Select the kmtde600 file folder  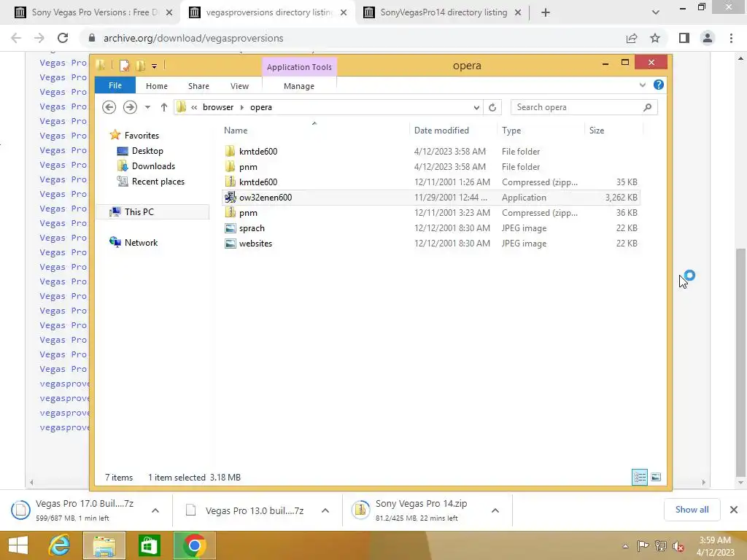[258, 152]
